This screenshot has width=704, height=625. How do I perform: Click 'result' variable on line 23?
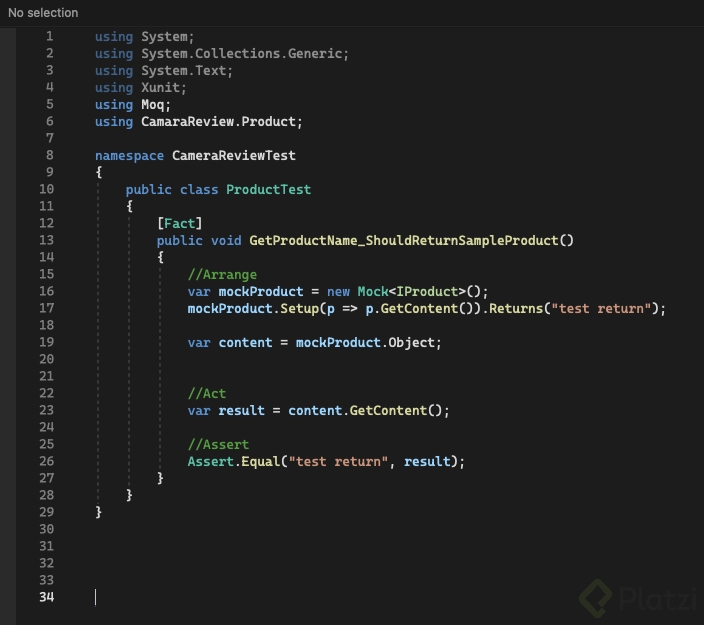click(242, 410)
